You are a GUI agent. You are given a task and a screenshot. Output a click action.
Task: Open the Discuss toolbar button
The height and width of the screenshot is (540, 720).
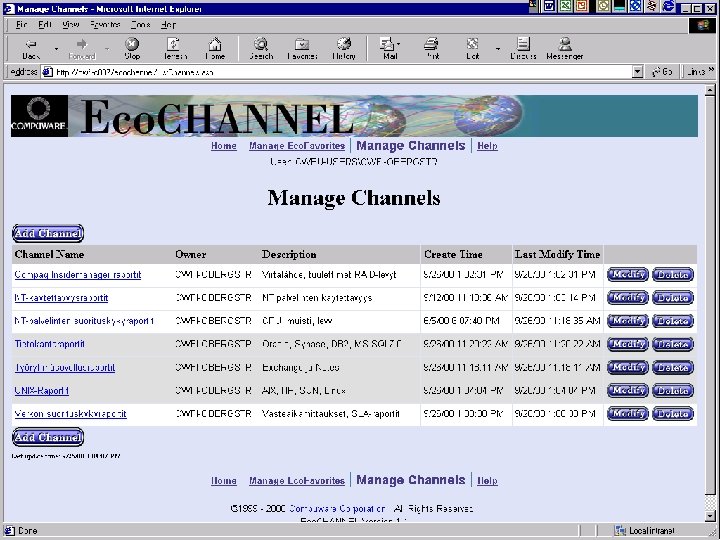pyautogui.click(x=523, y=49)
